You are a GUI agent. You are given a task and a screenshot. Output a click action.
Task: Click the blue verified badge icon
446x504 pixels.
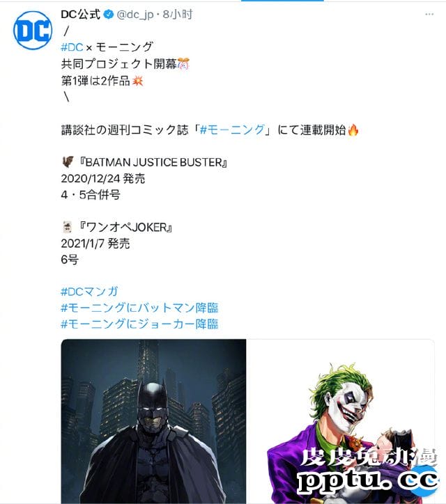tap(109, 15)
